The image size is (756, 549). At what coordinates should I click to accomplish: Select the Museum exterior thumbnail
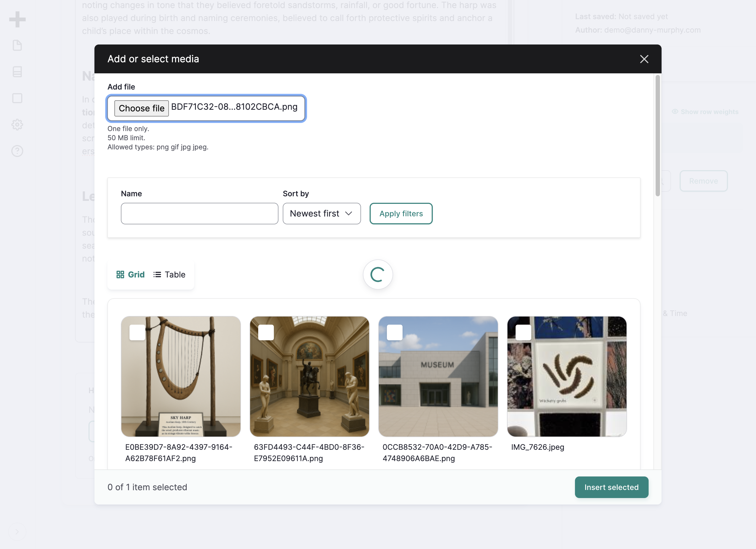[x=438, y=376]
